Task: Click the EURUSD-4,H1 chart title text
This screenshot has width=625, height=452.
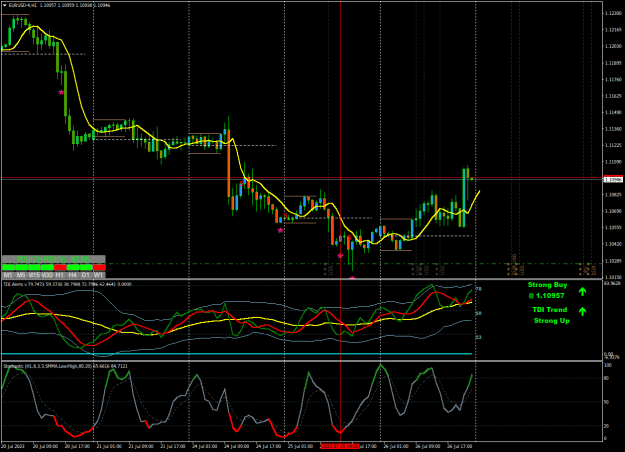Action: coord(22,5)
